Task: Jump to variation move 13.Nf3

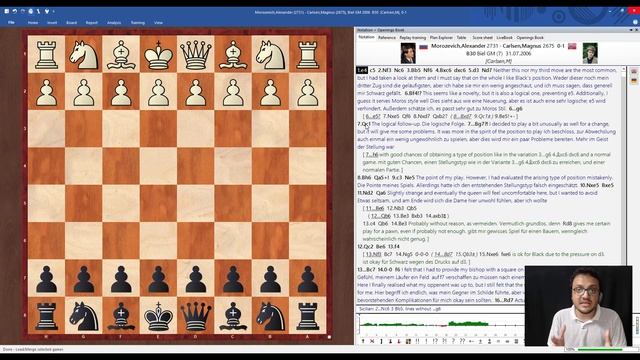Action: click(x=373, y=254)
